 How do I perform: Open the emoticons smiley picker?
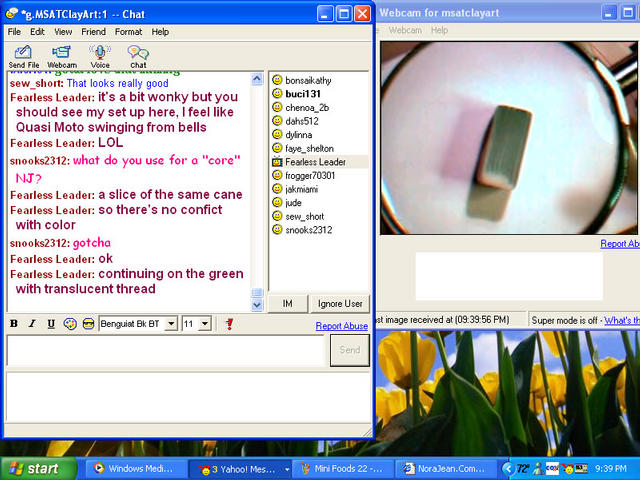tap(88, 324)
